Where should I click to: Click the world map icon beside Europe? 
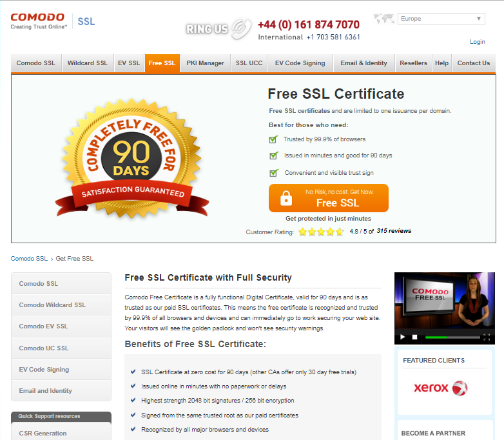coord(383,19)
